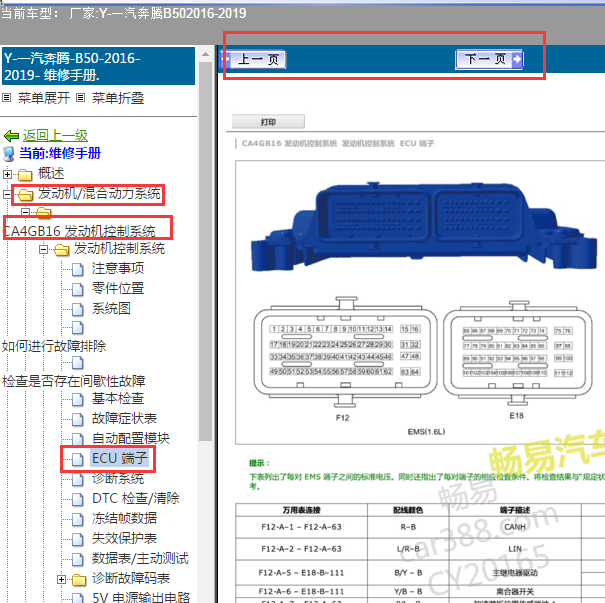Click table cell F12-A-2 – F12-A-63

301,549
